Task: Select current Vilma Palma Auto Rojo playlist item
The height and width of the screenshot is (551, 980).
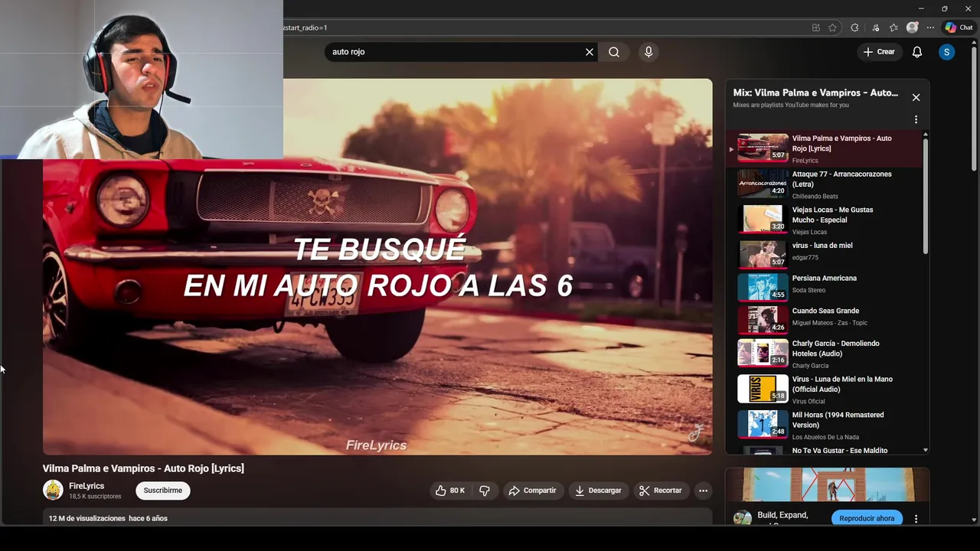Action: pos(825,148)
